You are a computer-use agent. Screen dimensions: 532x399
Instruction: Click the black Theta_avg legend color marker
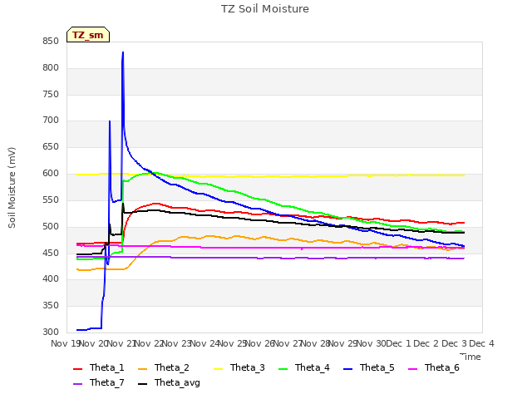coord(142,384)
